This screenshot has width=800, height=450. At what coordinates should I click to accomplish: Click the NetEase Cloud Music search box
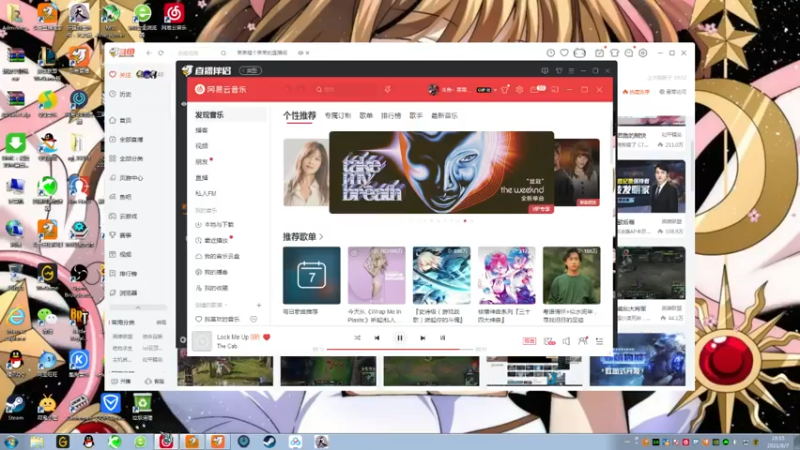point(345,89)
